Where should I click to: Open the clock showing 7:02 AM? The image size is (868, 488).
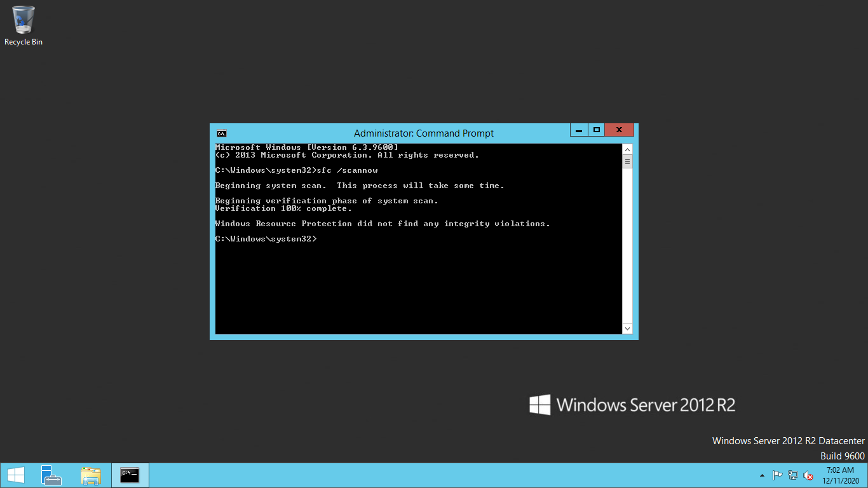[840, 475]
